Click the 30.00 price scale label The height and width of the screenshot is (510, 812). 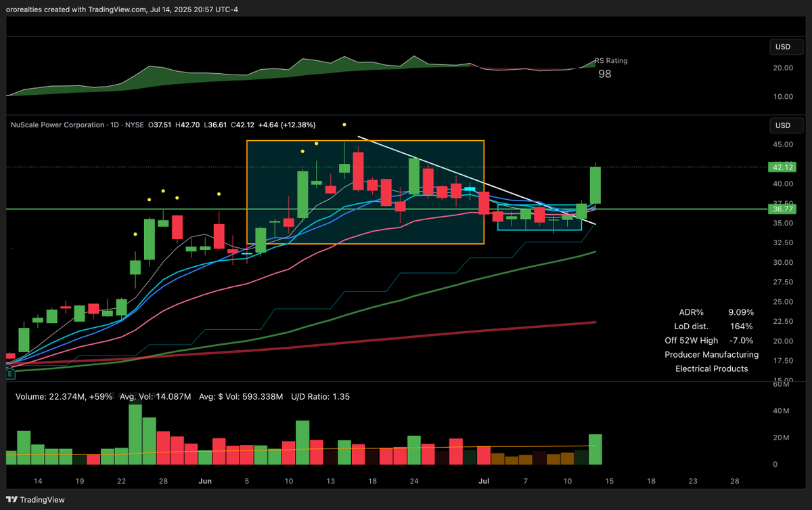783,262
